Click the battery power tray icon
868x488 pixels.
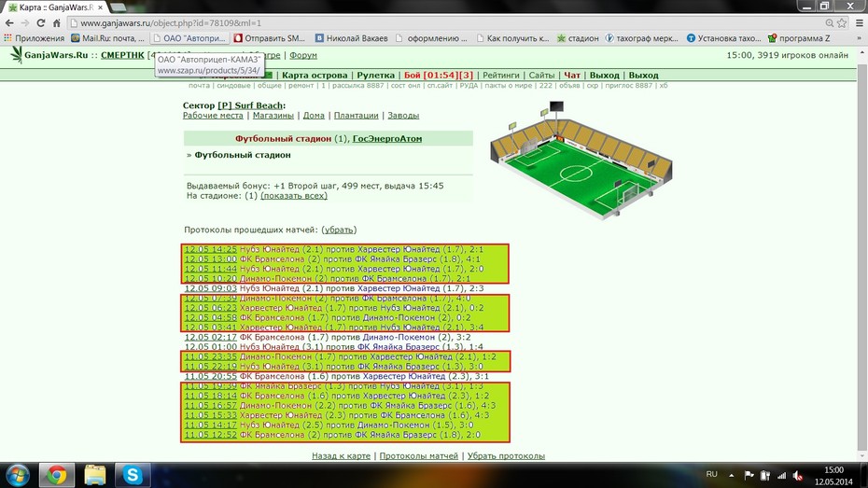click(765, 475)
